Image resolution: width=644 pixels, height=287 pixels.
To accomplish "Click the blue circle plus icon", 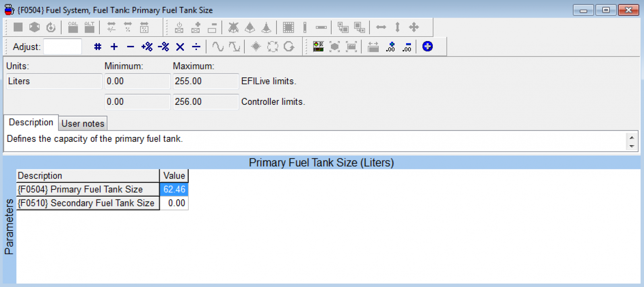I will click(427, 46).
